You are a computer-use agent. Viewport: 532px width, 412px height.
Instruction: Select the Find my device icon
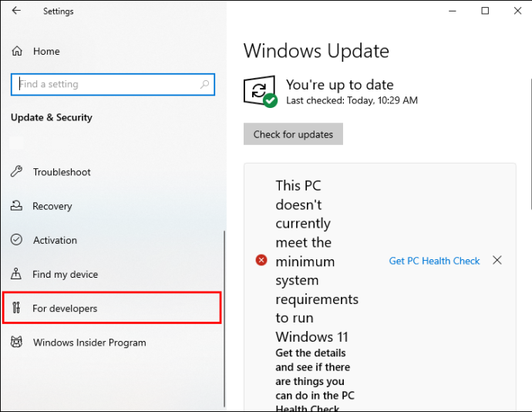(x=16, y=274)
